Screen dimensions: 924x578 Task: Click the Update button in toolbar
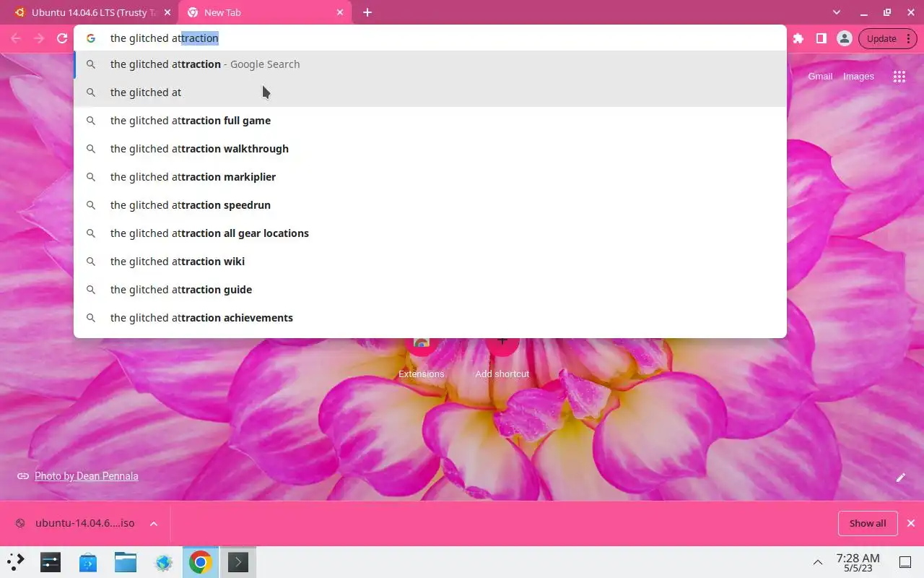tap(887, 38)
